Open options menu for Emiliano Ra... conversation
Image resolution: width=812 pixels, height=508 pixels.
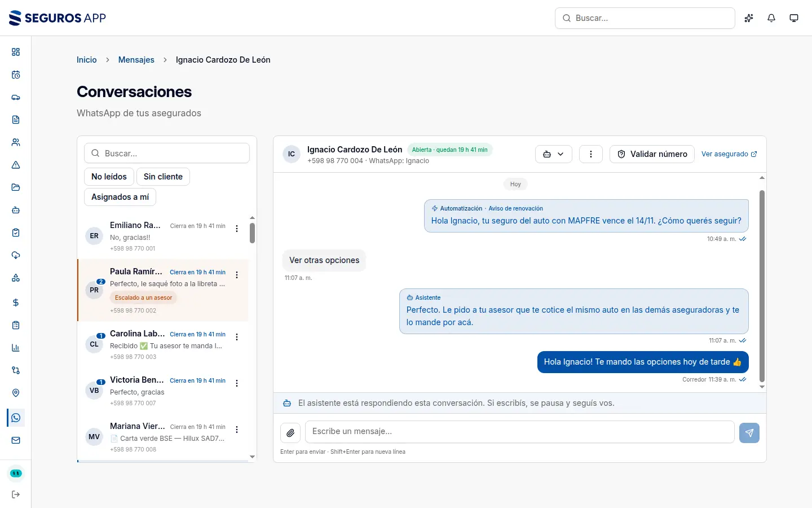click(237, 229)
